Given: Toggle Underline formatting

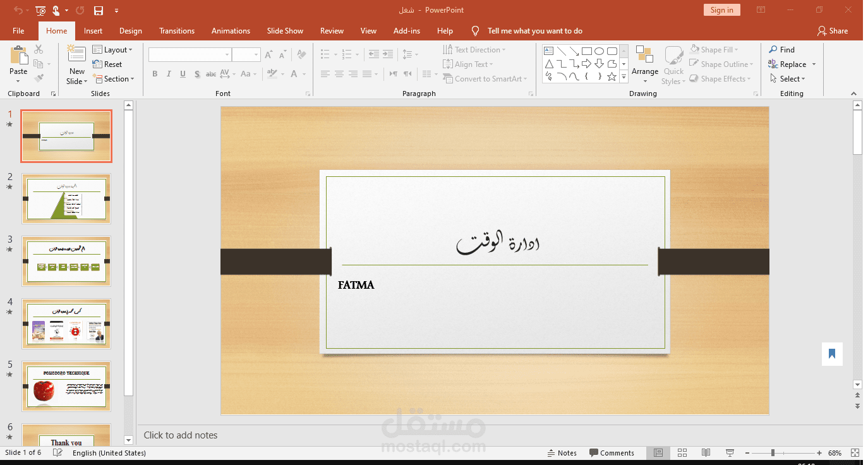Looking at the screenshot, I should coord(183,74).
